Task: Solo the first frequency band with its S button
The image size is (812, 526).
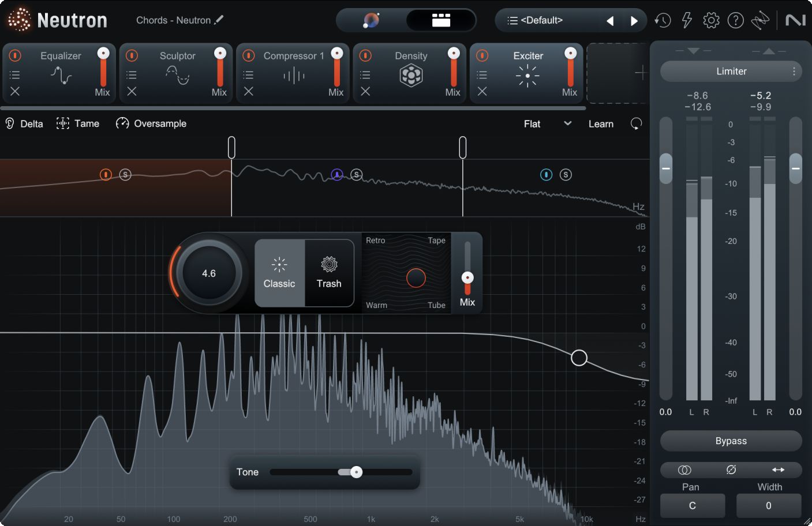Action: coord(125,175)
